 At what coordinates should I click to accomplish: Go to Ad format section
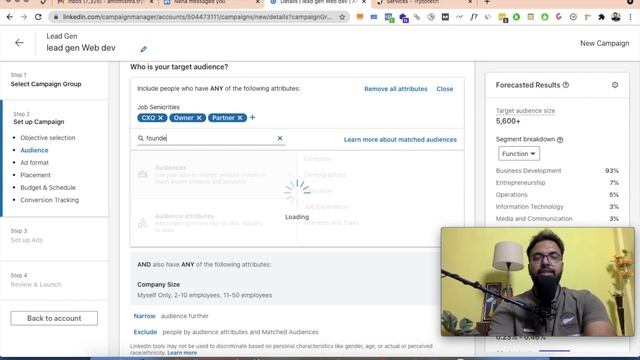coord(34,162)
